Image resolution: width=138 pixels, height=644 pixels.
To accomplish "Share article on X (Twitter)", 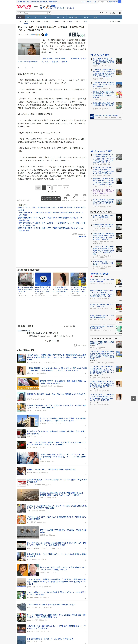I will coord(43,35).
